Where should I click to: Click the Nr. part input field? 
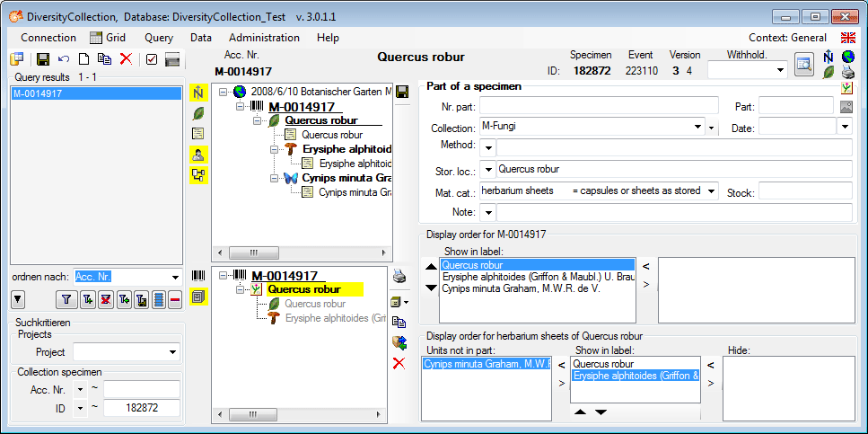pos(599,106)
